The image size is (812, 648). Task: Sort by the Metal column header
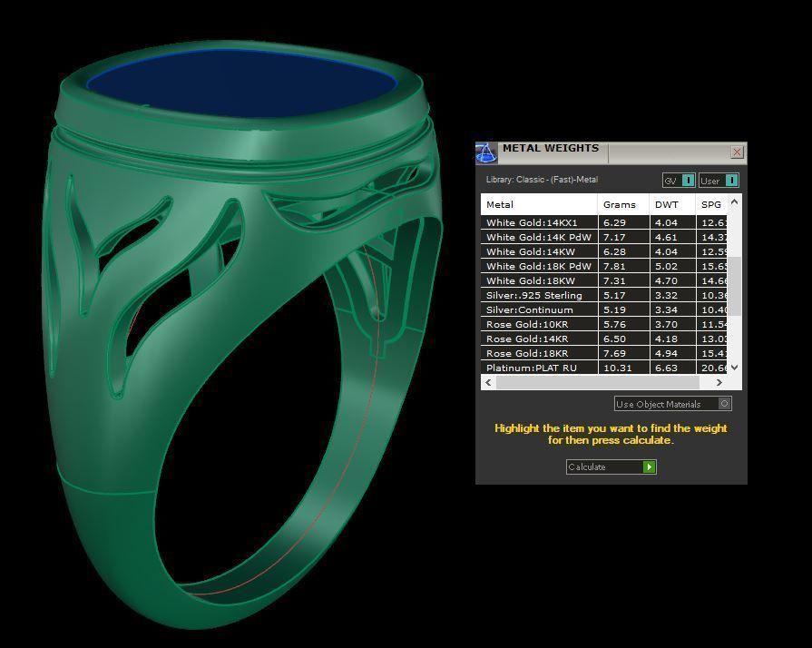(539, 204)
